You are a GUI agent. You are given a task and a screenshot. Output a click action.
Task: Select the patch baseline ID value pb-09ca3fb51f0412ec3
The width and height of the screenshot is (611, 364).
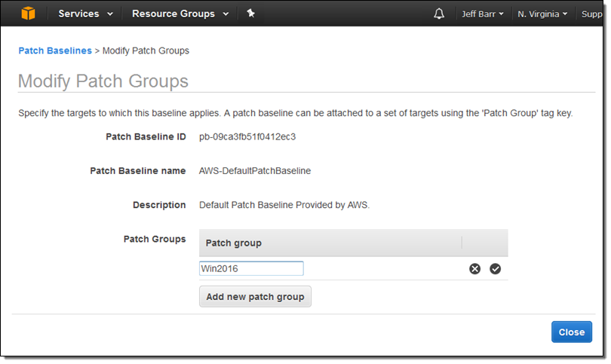pyautogui.click(x=247, y=137)
